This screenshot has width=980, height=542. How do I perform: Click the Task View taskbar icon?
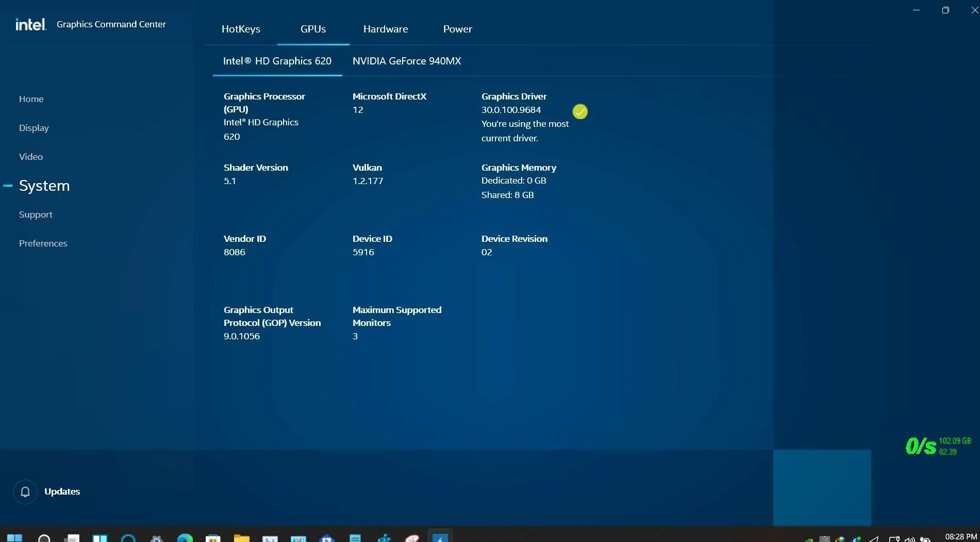72,538
